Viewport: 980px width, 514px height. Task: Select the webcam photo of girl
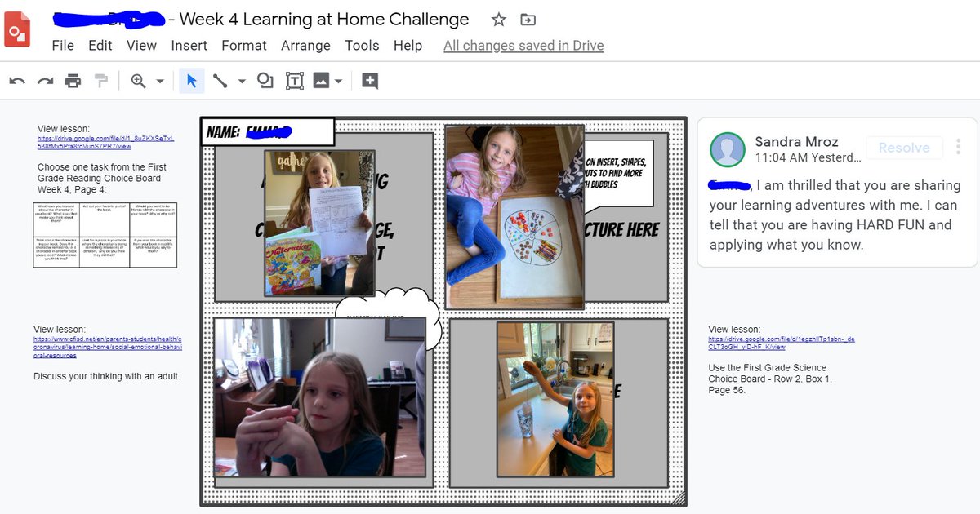(319, 397)
